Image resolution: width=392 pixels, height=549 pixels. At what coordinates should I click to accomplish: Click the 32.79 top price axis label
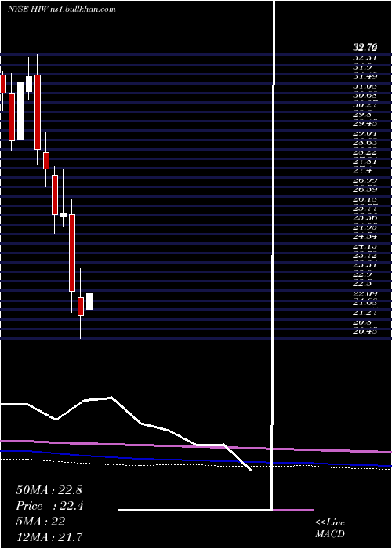point(365,46)
